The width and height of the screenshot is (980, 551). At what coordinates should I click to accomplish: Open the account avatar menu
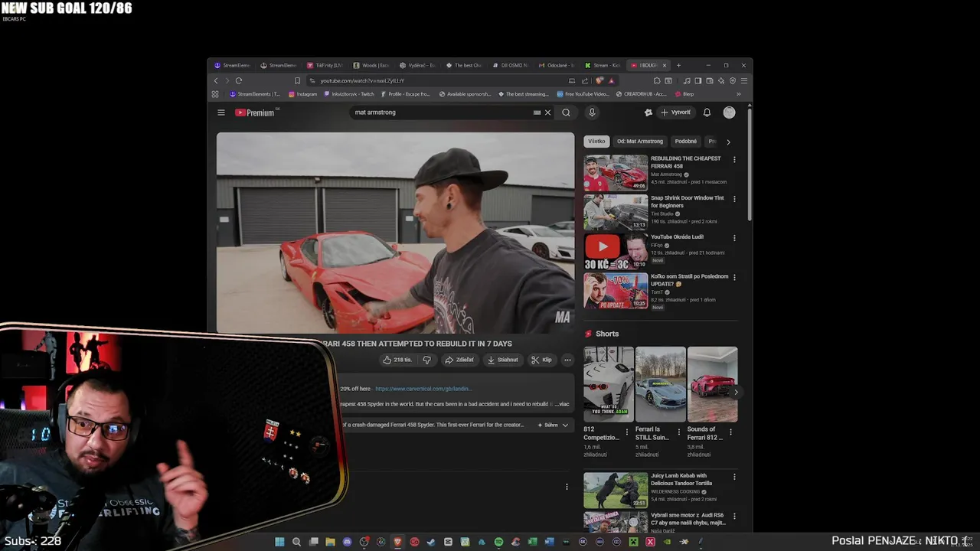tap(729, 112)
